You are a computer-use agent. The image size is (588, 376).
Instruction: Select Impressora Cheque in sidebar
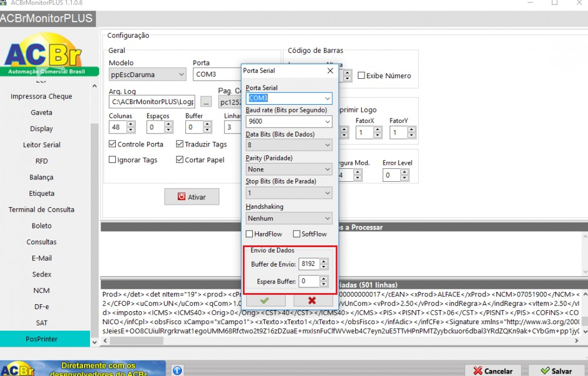click(41, 97)
